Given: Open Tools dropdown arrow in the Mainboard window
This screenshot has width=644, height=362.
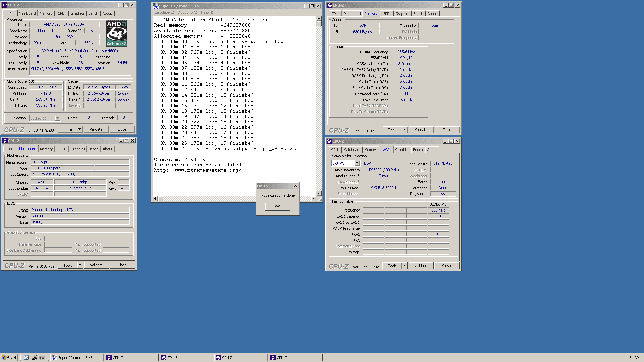Looking at the screenshot, I should pos(80,265).
